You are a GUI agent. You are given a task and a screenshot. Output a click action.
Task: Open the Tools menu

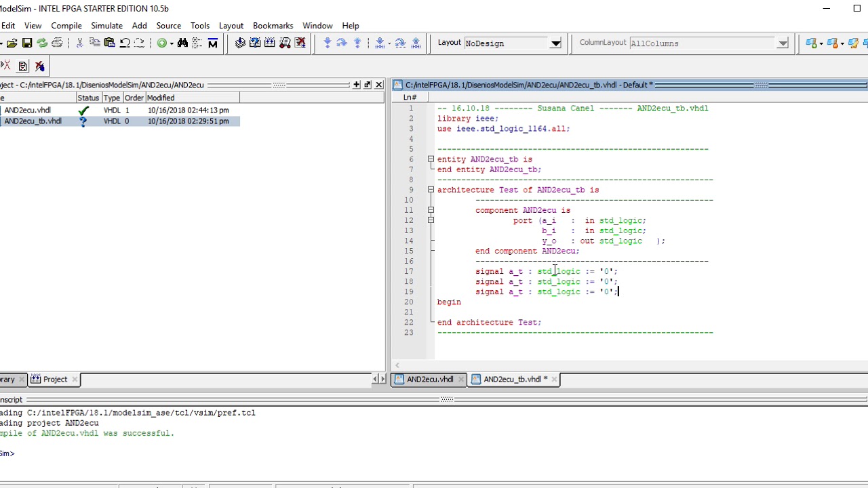point(199,26)
